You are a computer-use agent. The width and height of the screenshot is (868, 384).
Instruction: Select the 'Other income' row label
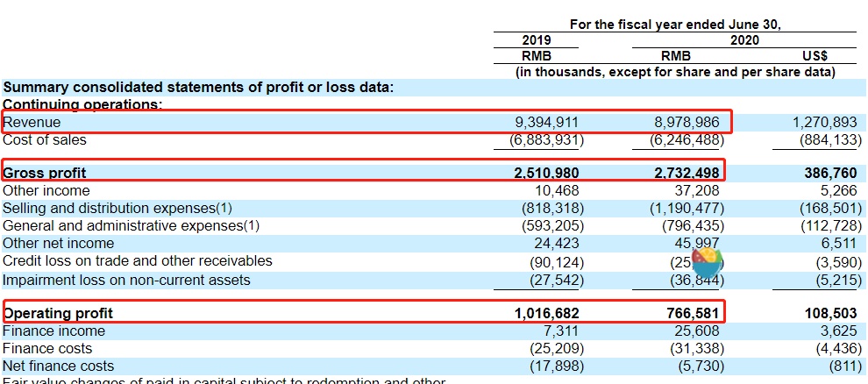click(46, 191)
